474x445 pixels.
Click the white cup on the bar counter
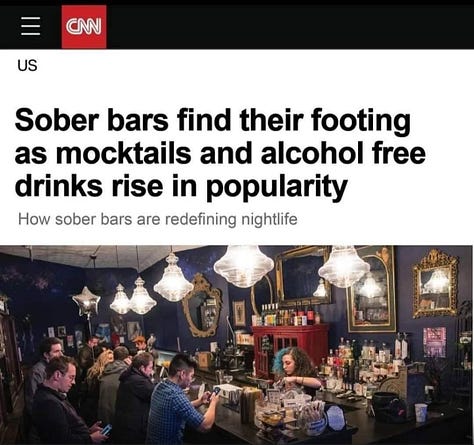point(421,413)
